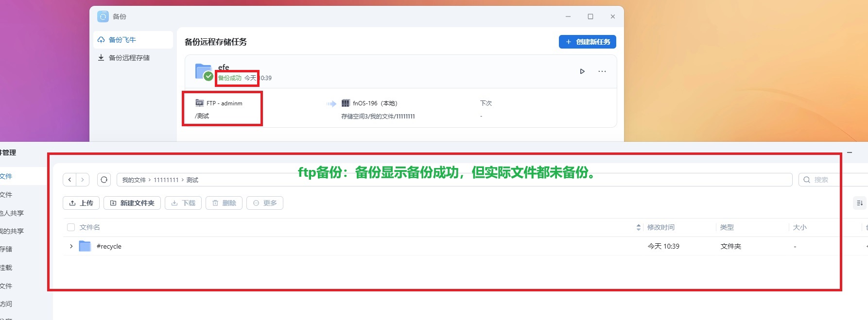Toggle the select-all checkbox beside 文件名

pos(71,227)
